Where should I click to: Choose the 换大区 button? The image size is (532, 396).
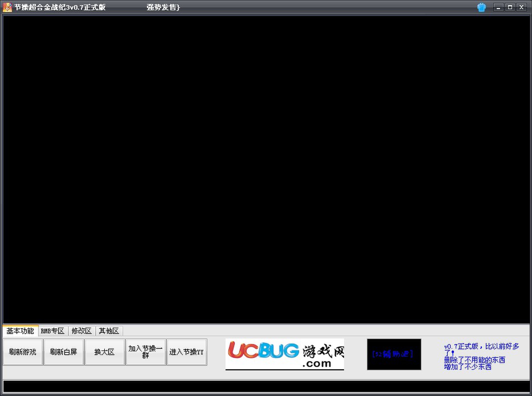coord(105,352)
